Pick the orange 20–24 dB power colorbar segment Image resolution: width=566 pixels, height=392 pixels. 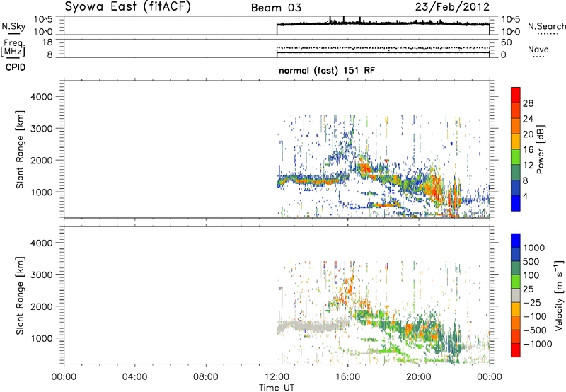pos(516,126)
